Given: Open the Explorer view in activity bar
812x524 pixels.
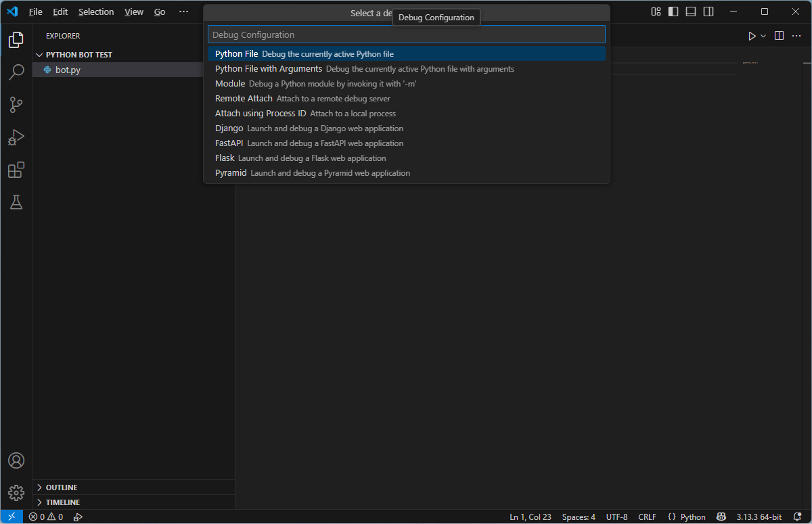Looking at the screenshot, I should click(x=16, y=40).
